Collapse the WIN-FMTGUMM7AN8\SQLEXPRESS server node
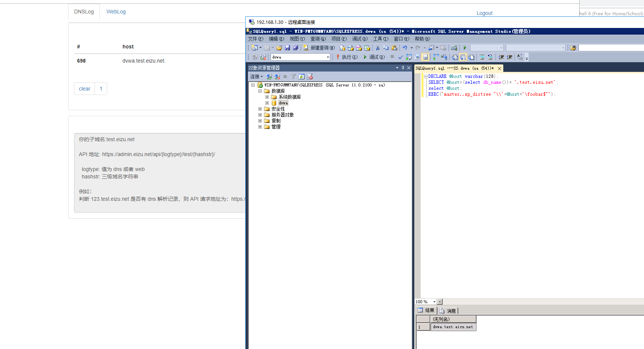 [x=253, y=85]
